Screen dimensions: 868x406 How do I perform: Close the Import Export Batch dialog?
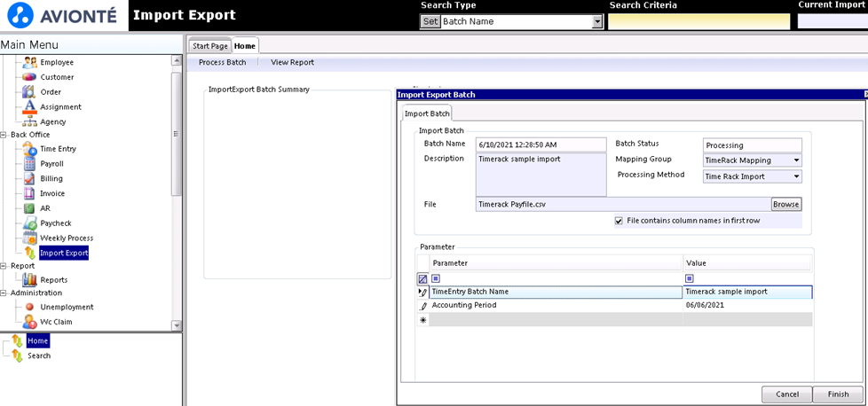pyautogui.click(x=865, y=95)
